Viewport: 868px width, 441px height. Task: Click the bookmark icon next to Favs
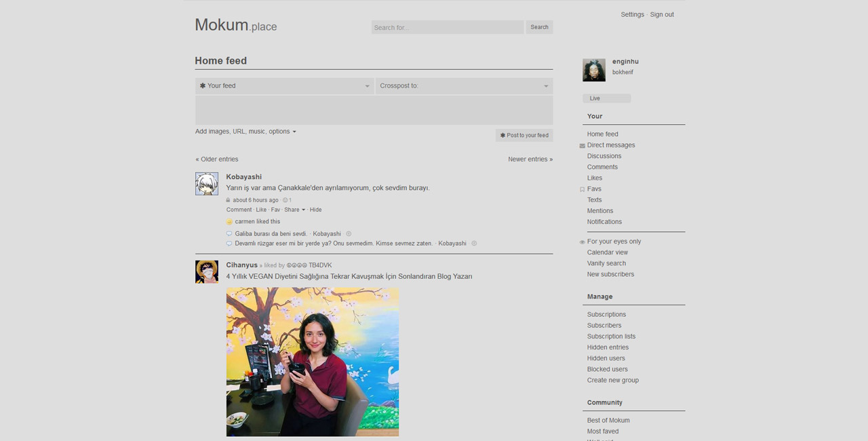click(582, 189)
